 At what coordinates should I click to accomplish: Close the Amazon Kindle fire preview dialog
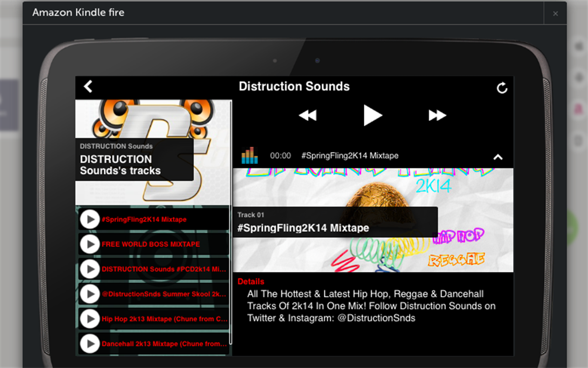[555, 13]
